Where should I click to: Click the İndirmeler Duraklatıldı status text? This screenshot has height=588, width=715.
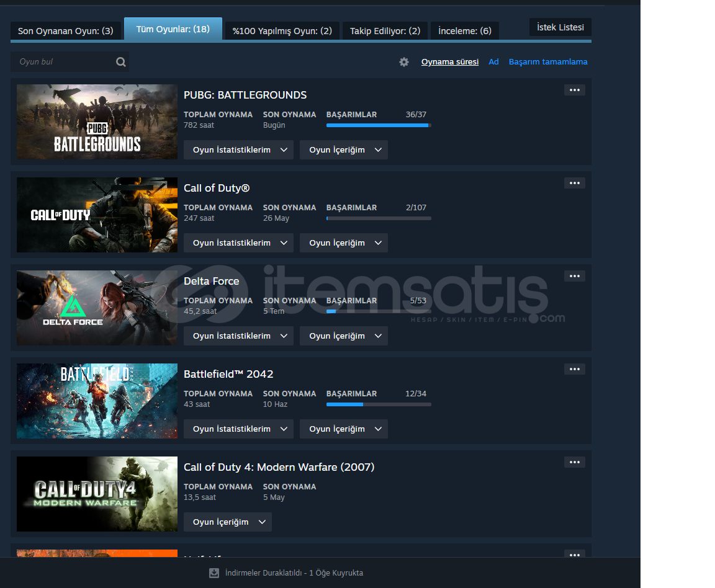tap(294, 573)
